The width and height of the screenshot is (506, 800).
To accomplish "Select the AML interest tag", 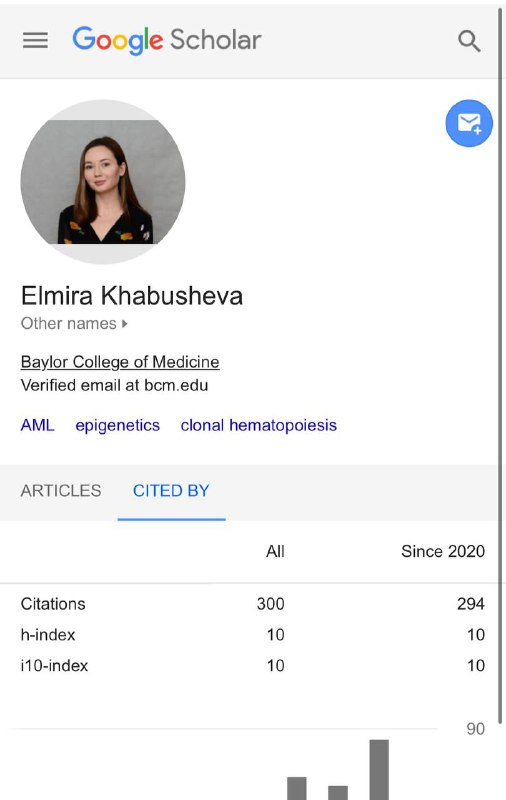I will pyautogui.click(x=37, y=425).
